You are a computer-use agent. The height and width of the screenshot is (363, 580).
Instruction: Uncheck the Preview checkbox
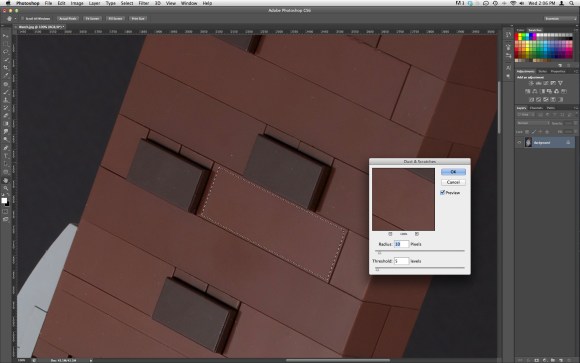coord(442,192)
